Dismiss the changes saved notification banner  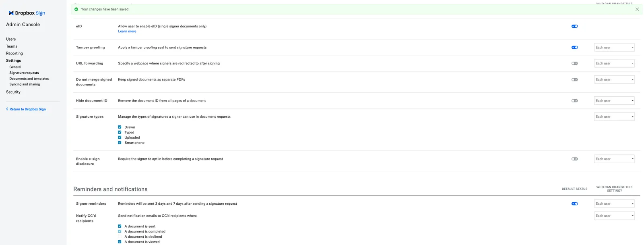pyautogui.click(x=637, y=9)
